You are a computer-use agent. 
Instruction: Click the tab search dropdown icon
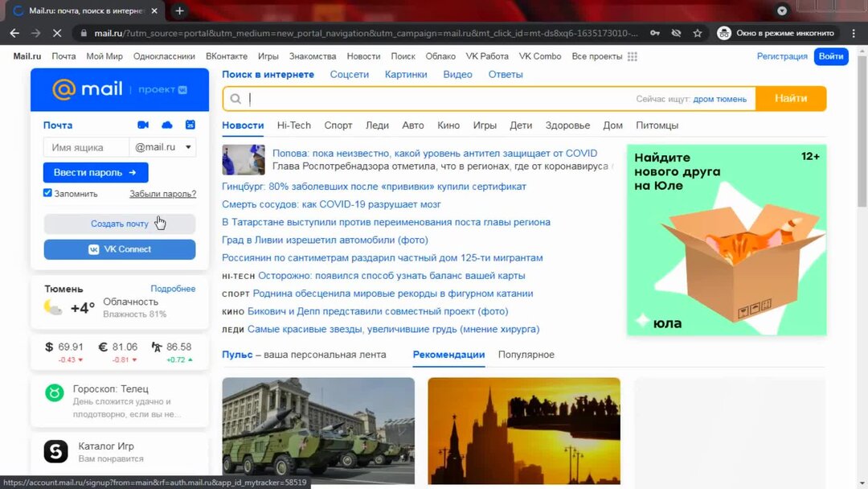pos(782,10)
